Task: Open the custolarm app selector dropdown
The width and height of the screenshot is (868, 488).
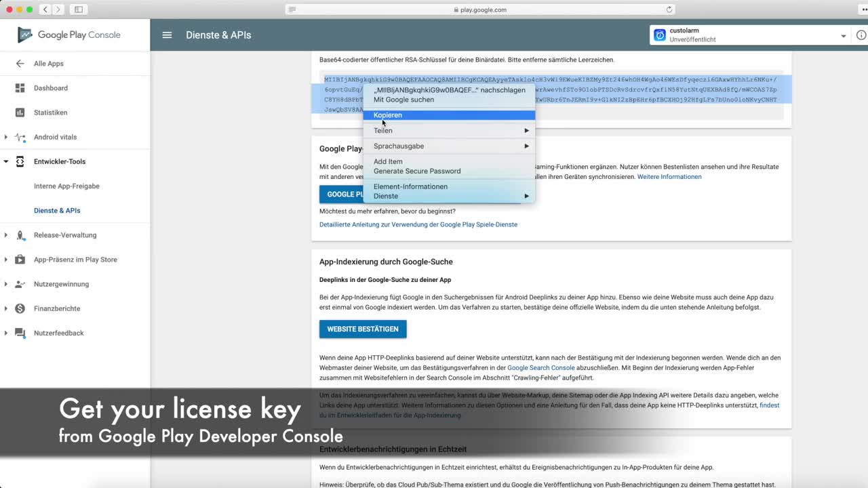Action: [x=844, y=36]
